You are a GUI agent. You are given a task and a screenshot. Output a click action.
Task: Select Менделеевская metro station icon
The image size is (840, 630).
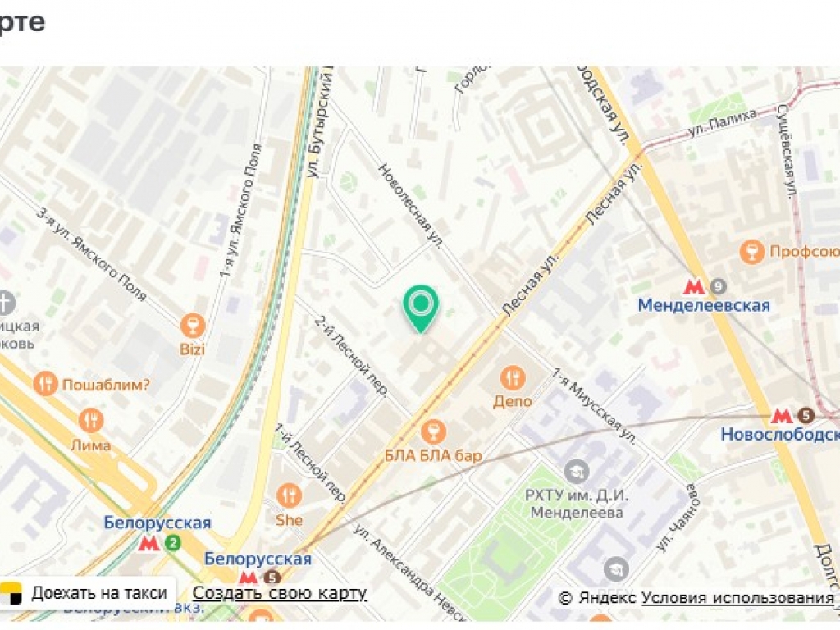click(694, 287)
